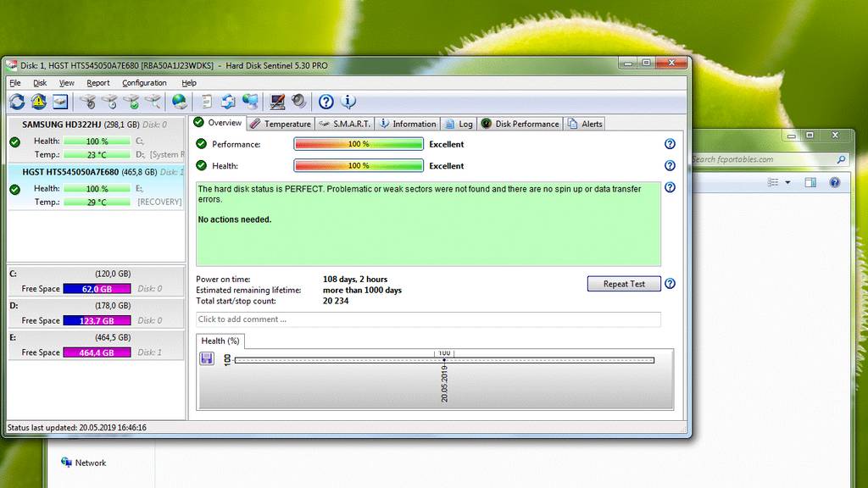Click the help icon beside Health bar
Image resolution: width=868 pixels, height=488 pixels.
(x=670, y=165)
